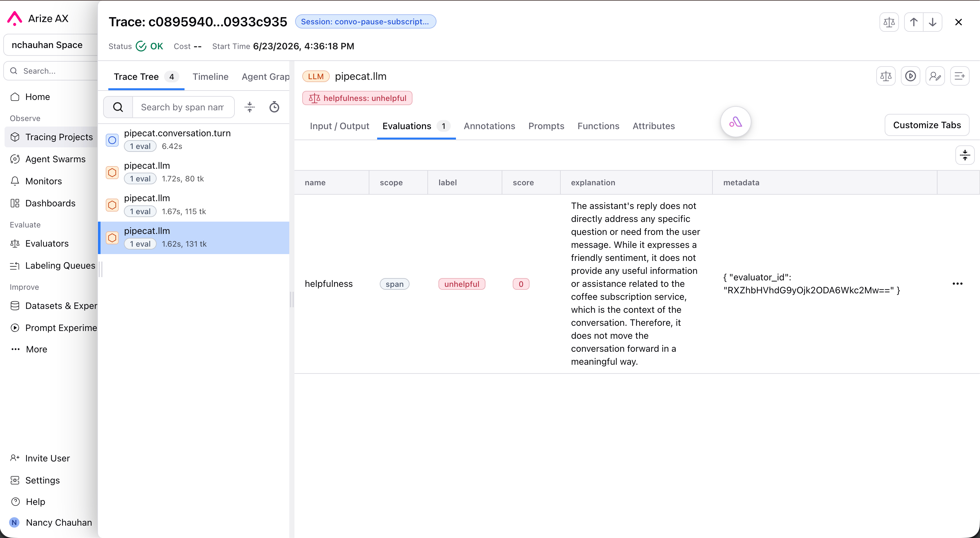Screen dimensions: 980x538
Task: Click the score 0 pill
Action: [x=521, y=284]
